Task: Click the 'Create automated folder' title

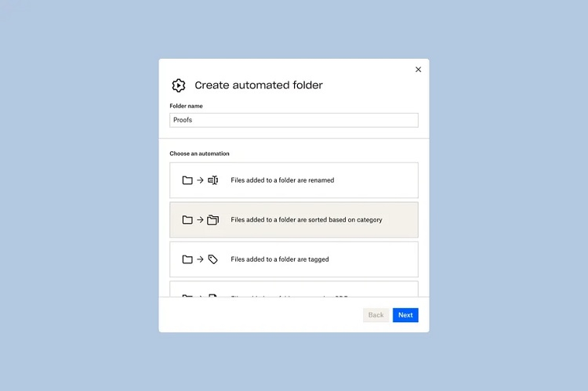Action: tap(259, 85)
